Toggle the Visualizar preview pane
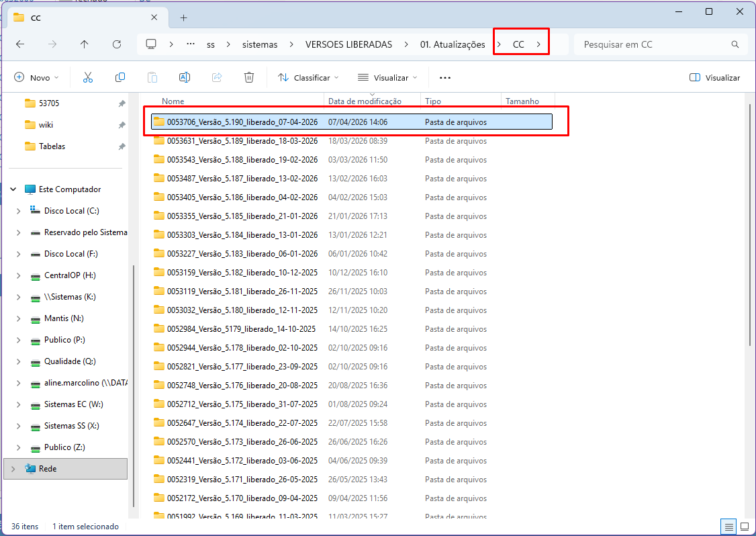 (x=714, y=78)
